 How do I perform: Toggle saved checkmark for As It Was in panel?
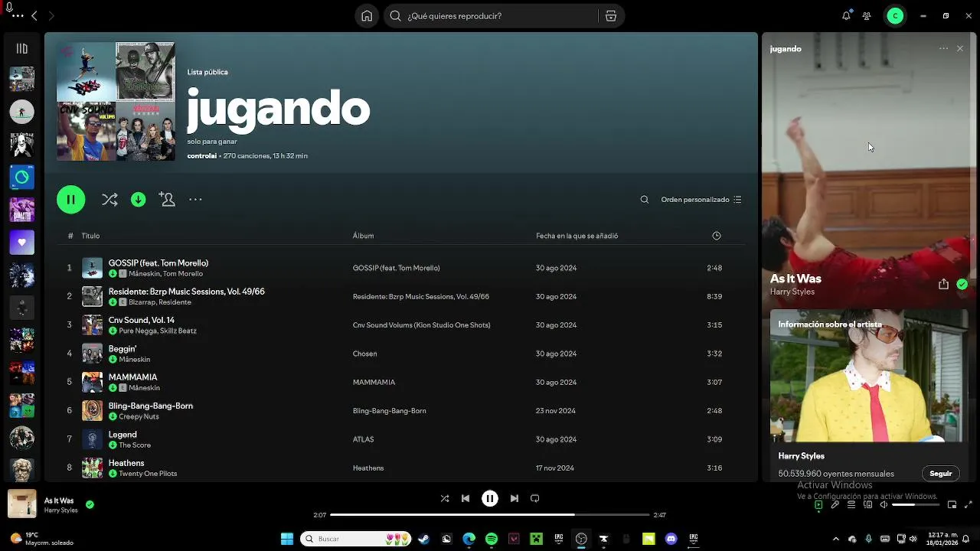(962, 284)
